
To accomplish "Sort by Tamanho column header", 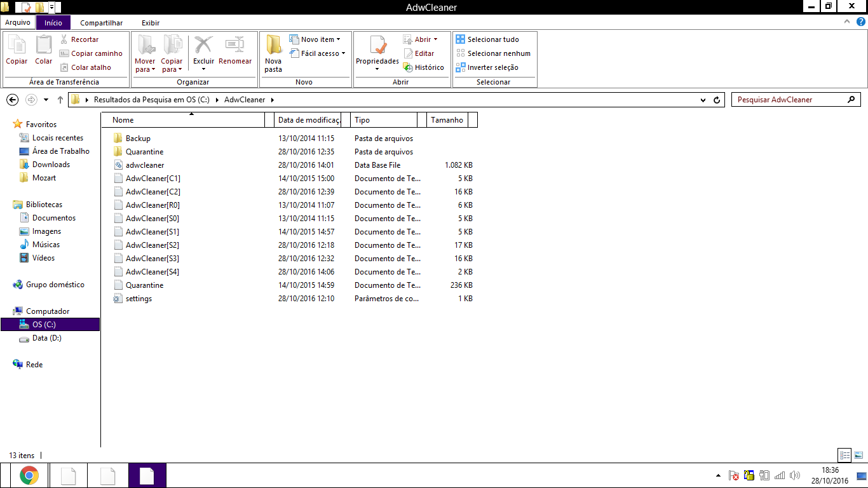I will coord(447,119).
